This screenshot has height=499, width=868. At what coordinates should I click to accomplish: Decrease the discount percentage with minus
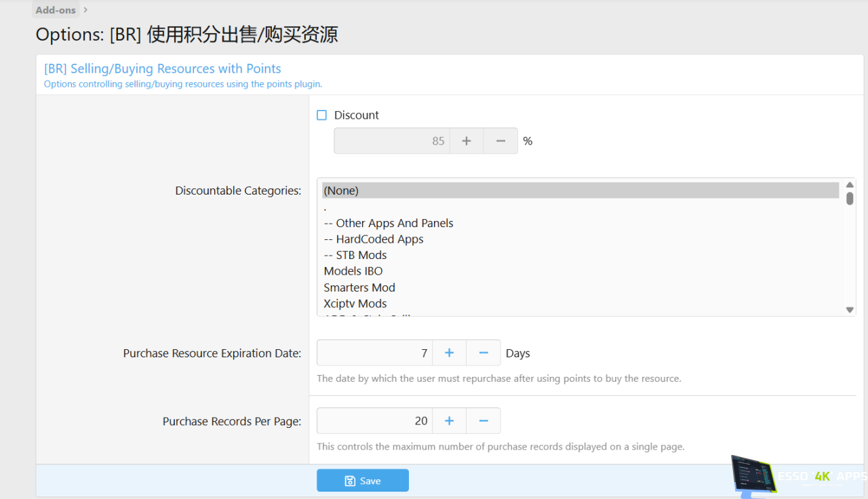click(x=500, y=141)
